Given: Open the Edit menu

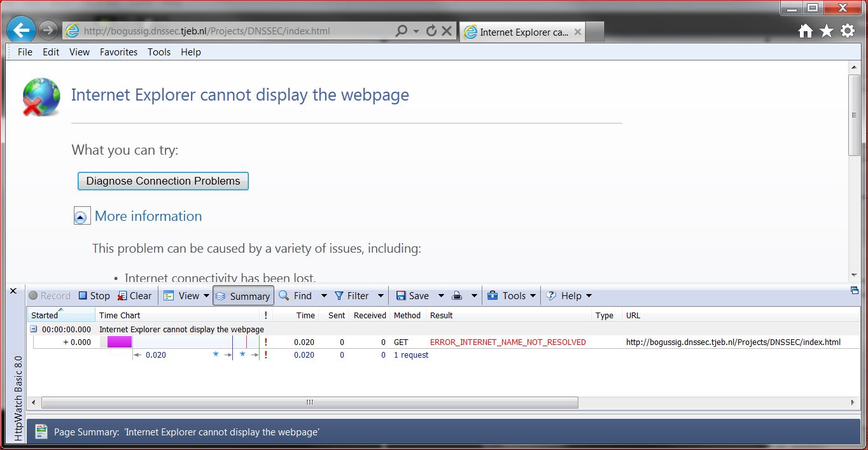Looking at the screenshot, I should click(x=51, y=52).
